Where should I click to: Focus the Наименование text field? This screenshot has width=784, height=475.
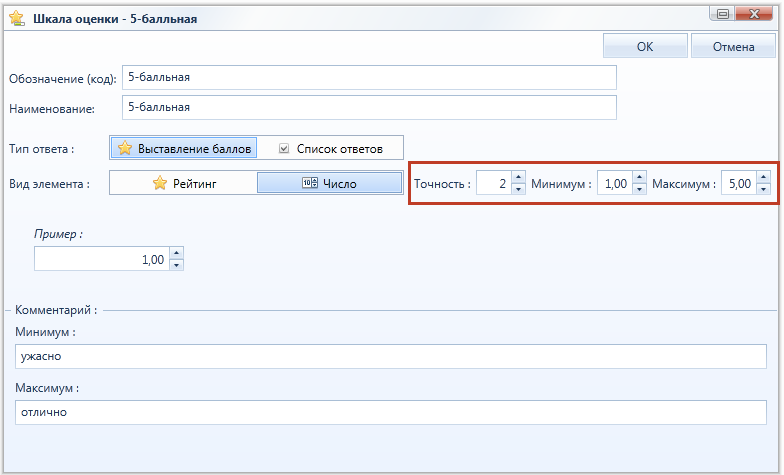[x=369, y=108]
